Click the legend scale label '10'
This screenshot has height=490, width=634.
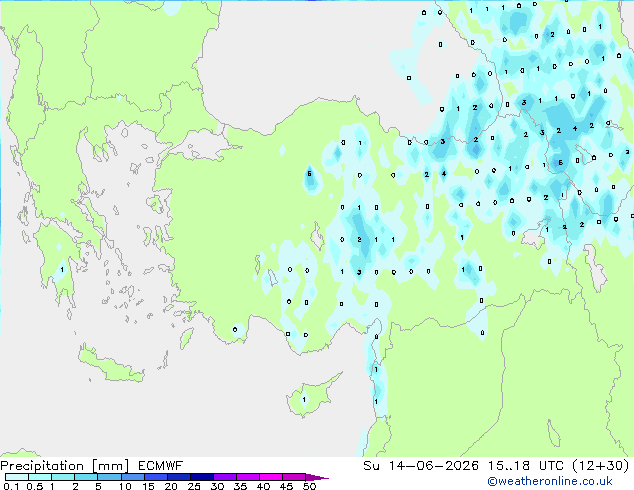click(x=125, y=486)
